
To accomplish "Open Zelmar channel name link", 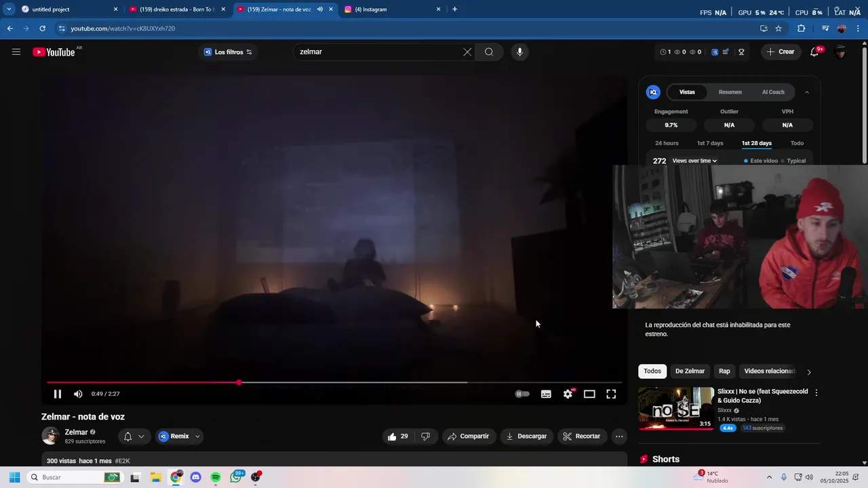I will (76, 432).
